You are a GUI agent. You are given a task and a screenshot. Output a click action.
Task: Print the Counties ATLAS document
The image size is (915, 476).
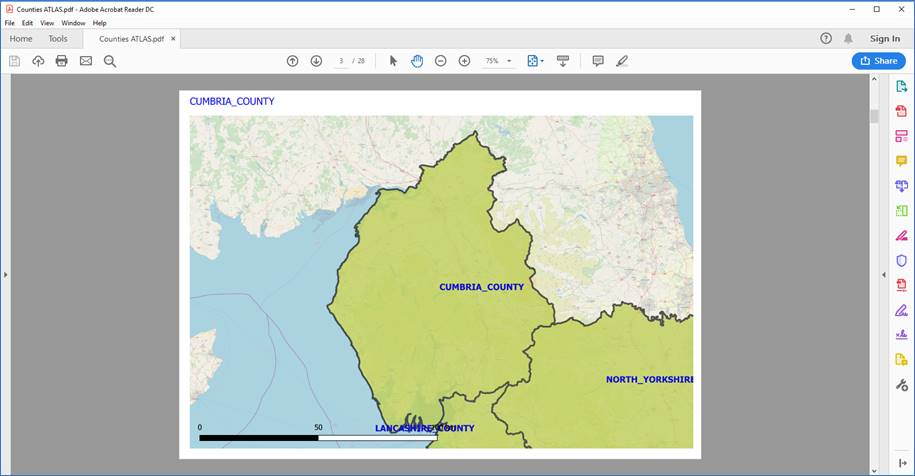point(61,61)
